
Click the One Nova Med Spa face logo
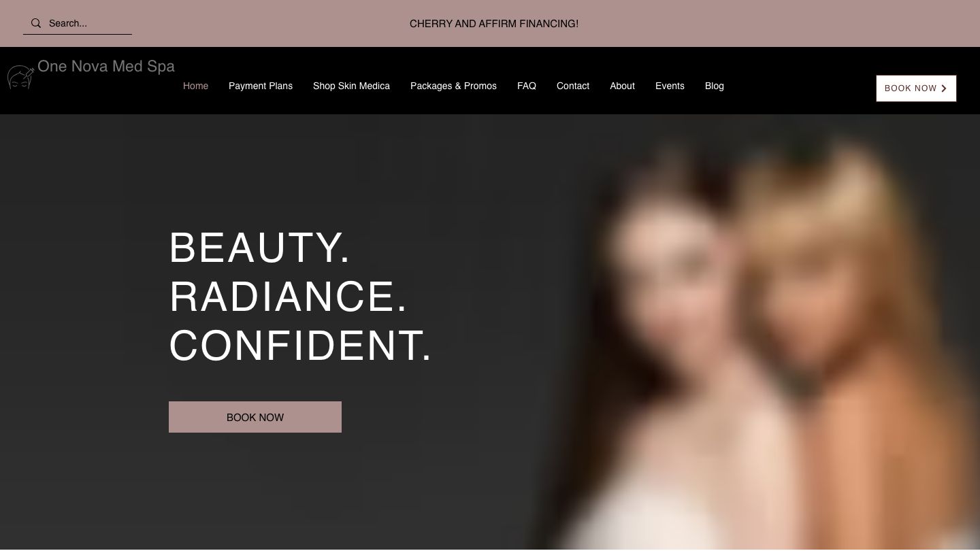(20, 77)
